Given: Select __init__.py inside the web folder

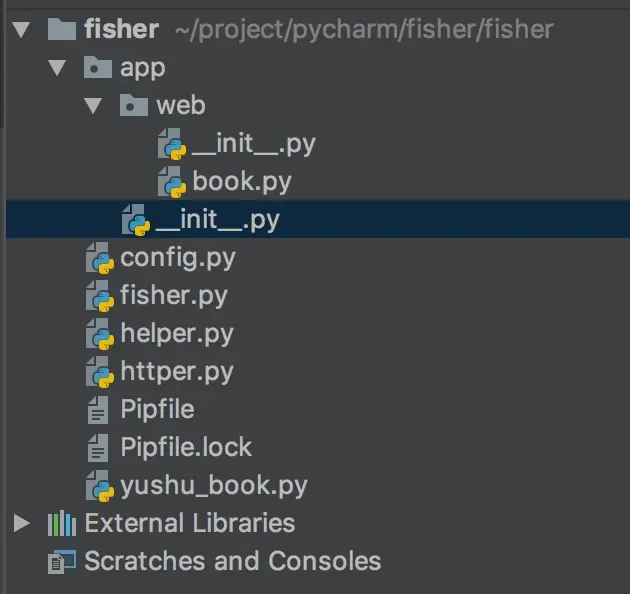Looking at the screenshot, I should 253,144.
